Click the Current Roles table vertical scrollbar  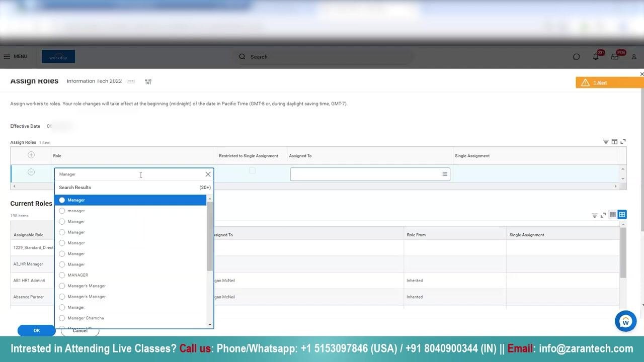coord(623,252)
